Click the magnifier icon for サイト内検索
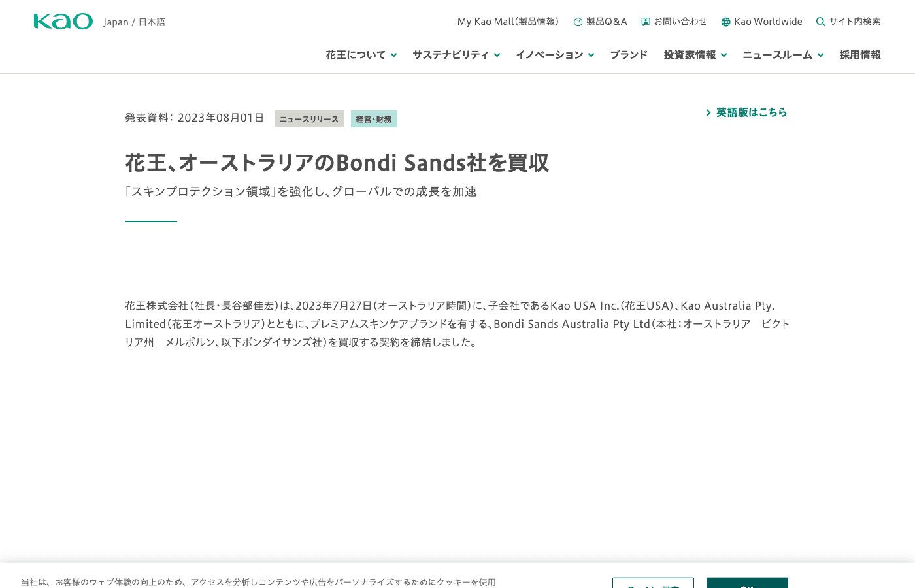The width and height of the screenshot is (915, 588). [821, 22]
